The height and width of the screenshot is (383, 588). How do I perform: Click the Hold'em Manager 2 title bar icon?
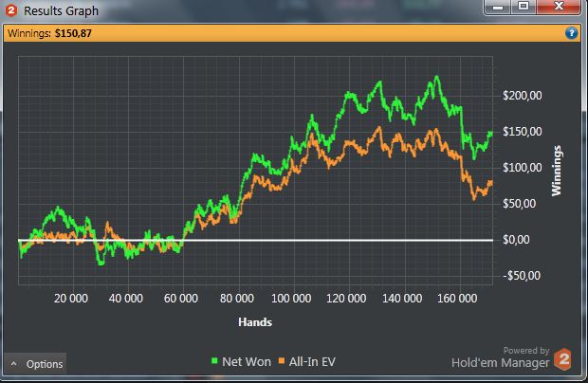(x=11, y=10)
